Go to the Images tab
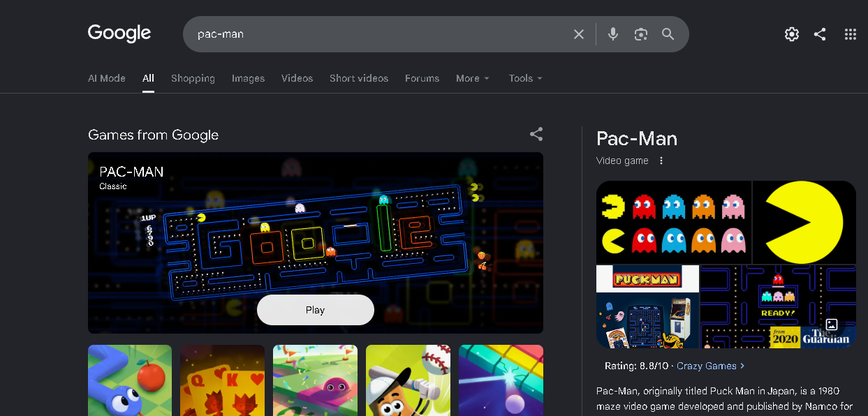 pyautogui.click(x=248, y=78)
